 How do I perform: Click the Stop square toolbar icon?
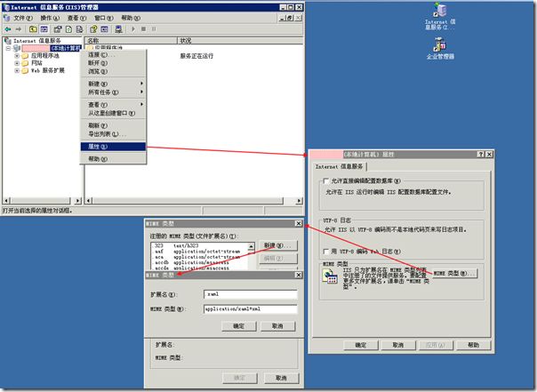coord(143,29)
